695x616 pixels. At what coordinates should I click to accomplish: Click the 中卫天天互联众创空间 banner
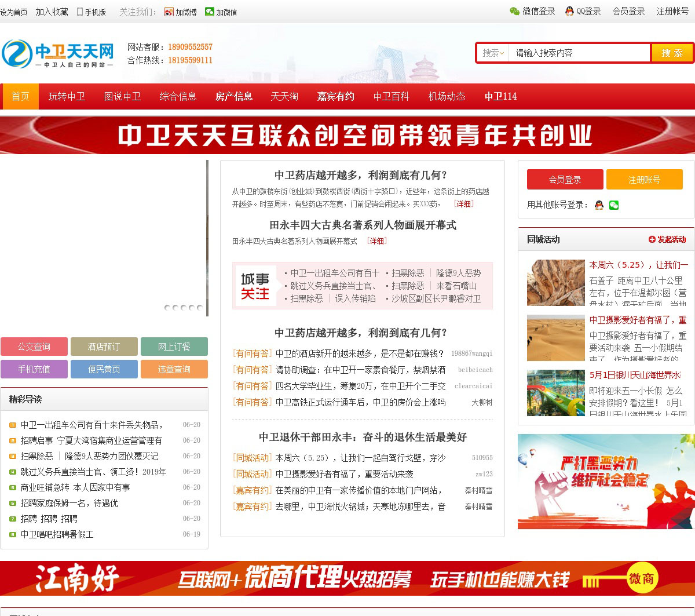click(x=348, y=135)
